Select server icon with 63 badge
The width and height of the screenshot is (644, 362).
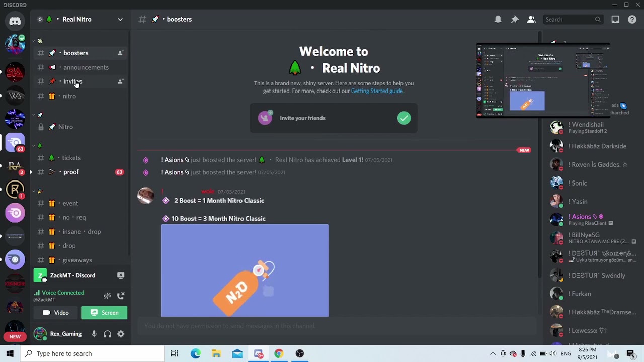(x=15, y=142)
